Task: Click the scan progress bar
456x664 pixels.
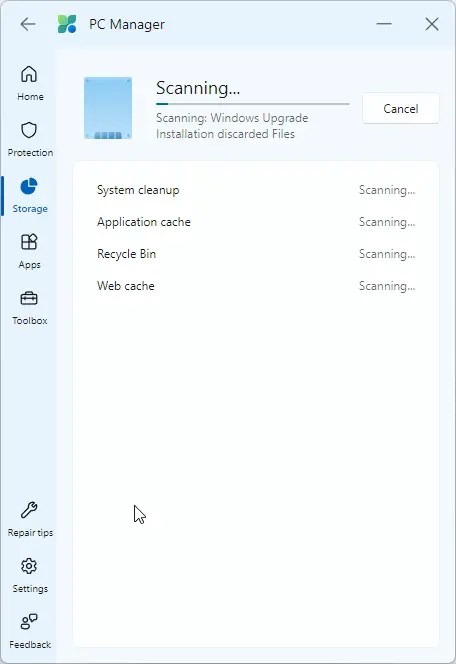Action: [x=253, y=104]
